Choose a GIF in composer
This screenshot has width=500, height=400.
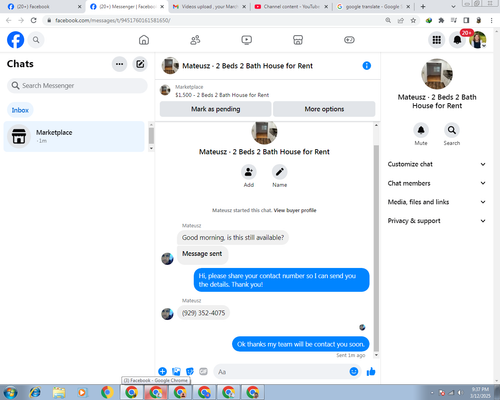click(203, 371)
